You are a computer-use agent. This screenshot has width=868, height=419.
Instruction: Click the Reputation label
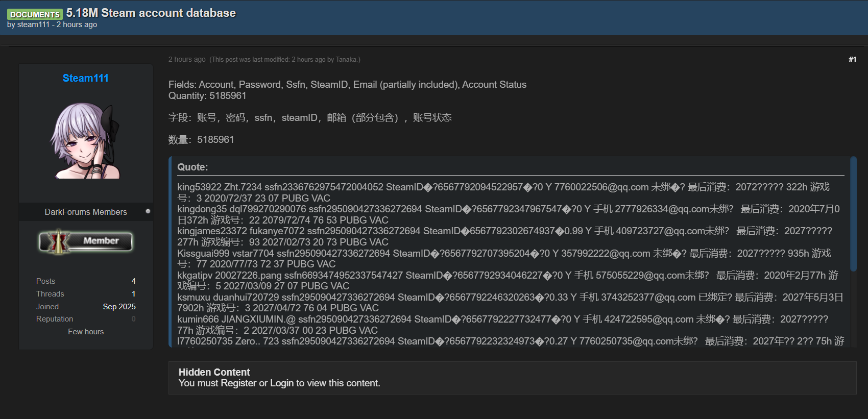pyautogui.click(x=55, y=319)
